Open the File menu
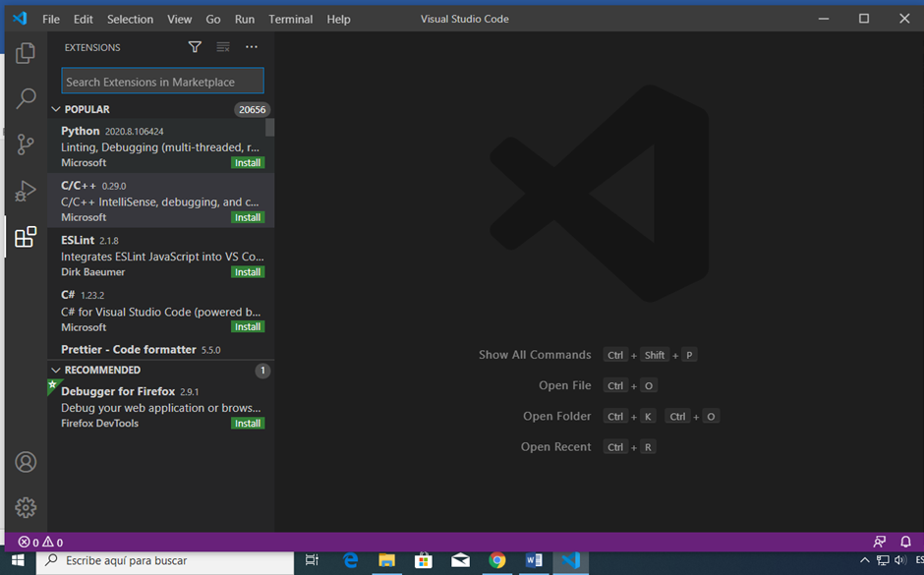 click(51, 19)
